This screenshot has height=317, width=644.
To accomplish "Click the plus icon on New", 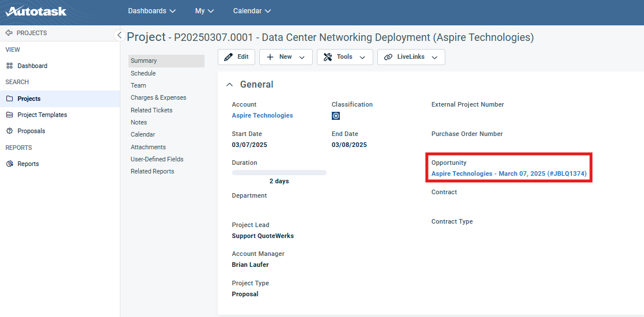I will [270, 57].
